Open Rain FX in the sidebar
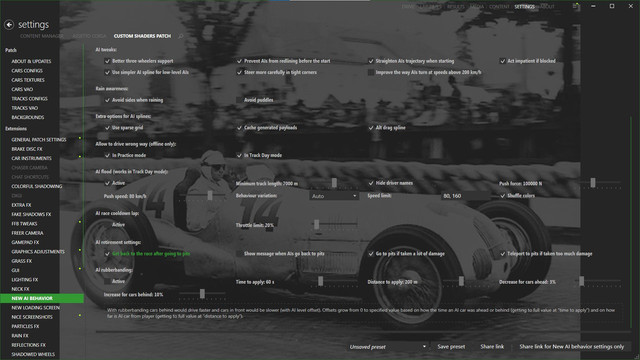This screenshot has height=360, width=640. coord(20,336)
